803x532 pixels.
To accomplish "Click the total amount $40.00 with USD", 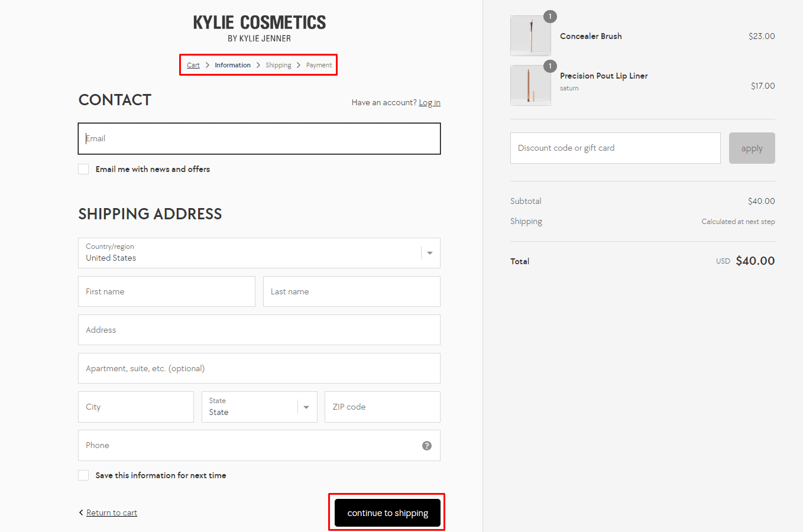I will point(746,261).
